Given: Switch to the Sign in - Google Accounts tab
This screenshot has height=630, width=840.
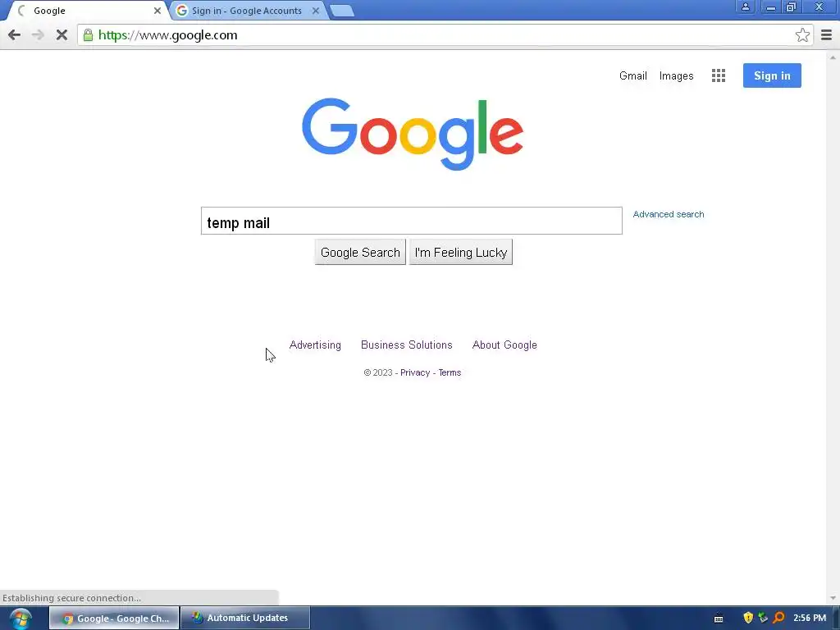Looking at the screenshot, I should click(248, 11).
